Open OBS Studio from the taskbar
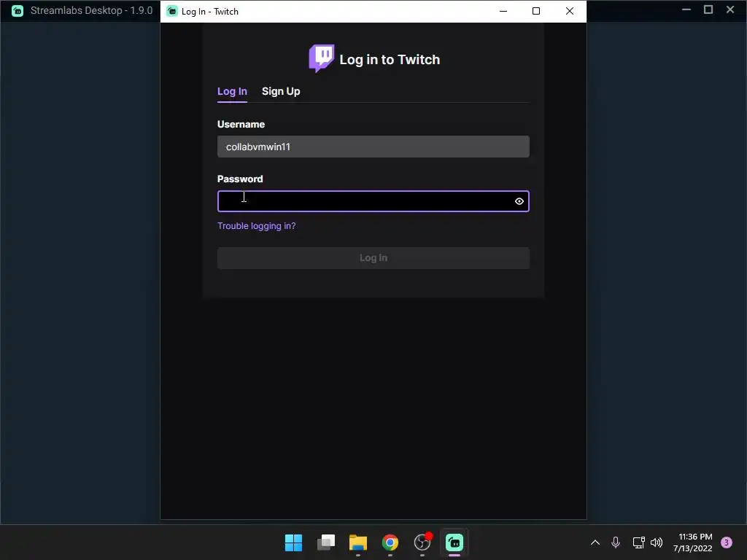Image resolution: width=747 pixels, height=560 pixels. [x=422, y=542]
